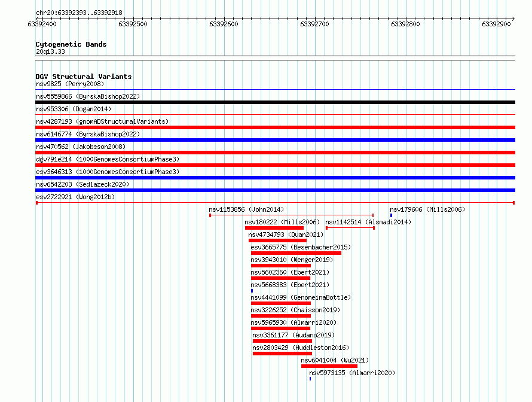Select the red nsv470562 Jakobsson2008 bar
This screenshot has width=532, height=402.
tap(275, 153)
